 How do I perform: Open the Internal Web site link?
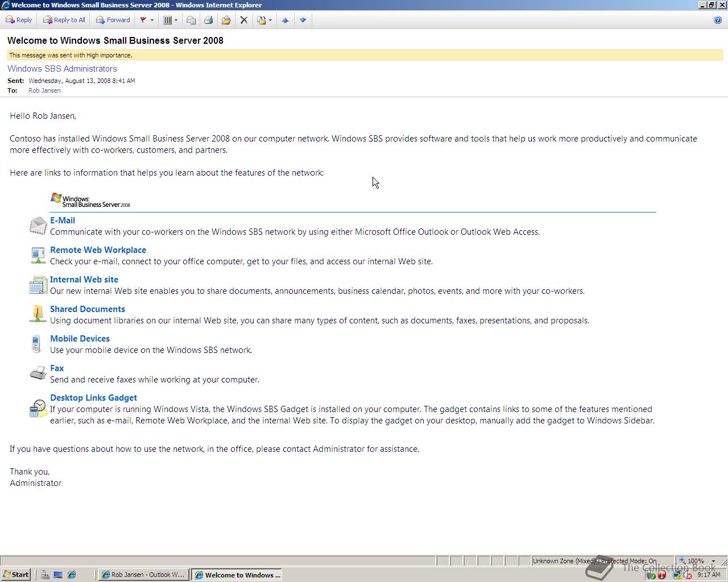[x=84, y=280]
